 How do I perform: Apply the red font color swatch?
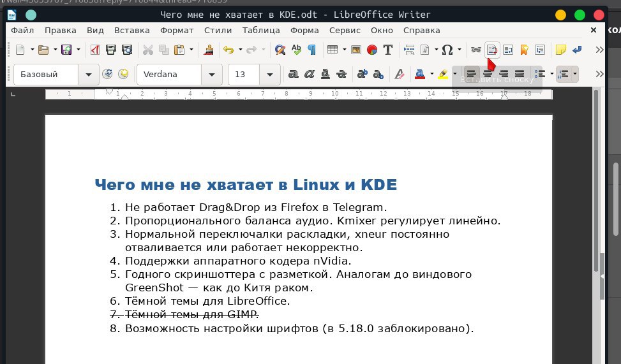[420, 74]
